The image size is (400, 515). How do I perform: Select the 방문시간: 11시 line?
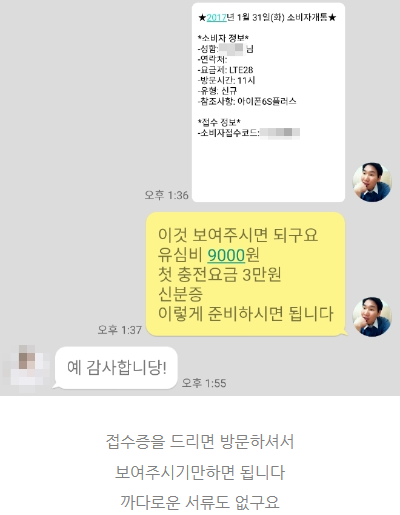click(226, 80)
